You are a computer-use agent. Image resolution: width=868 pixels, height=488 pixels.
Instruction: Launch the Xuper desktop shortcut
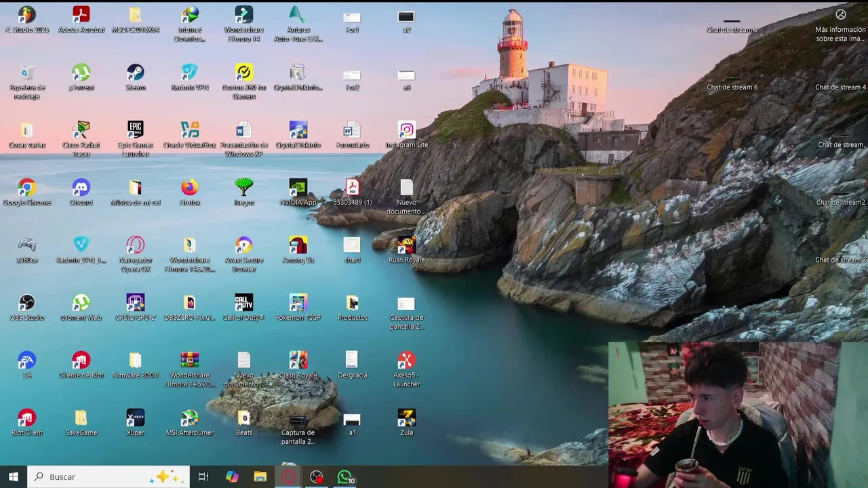pyautogui.click(x=136, y=423)
